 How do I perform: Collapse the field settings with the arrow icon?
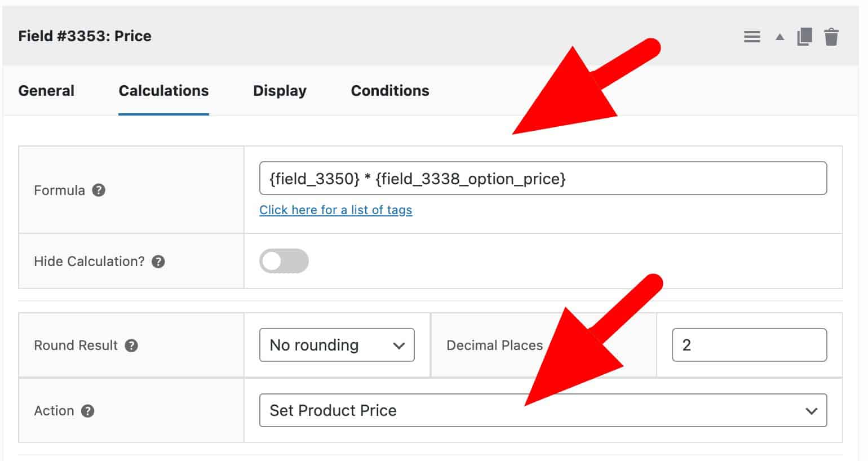[x=780, y=36]
